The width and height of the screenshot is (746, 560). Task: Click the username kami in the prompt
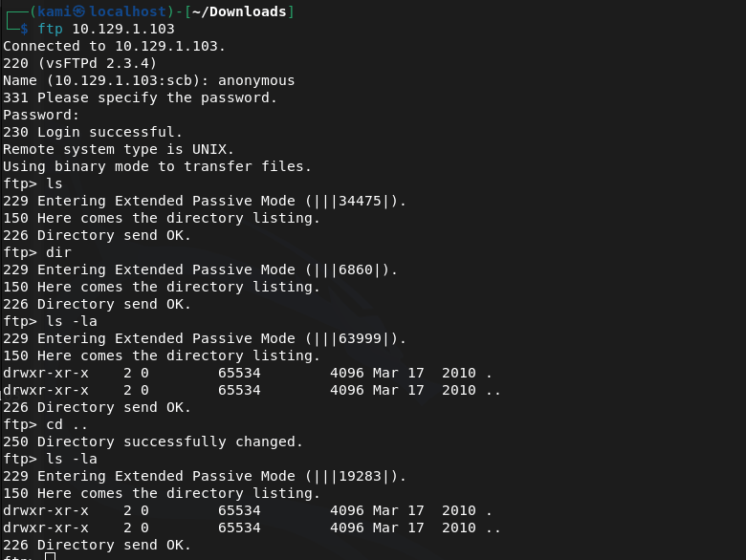(55, 11)
